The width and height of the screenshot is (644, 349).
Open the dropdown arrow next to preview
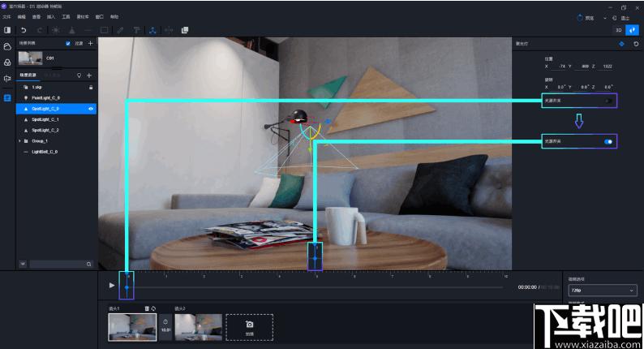click(x=604, y=18)
